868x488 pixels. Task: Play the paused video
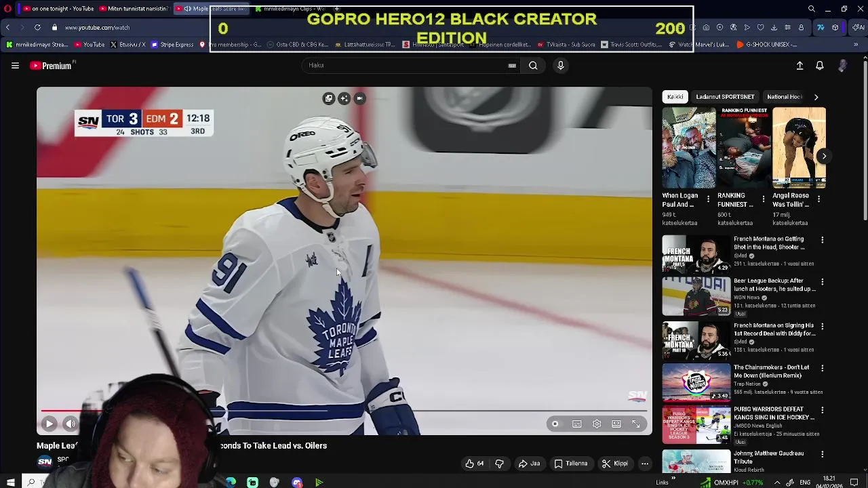click(49, 424)
